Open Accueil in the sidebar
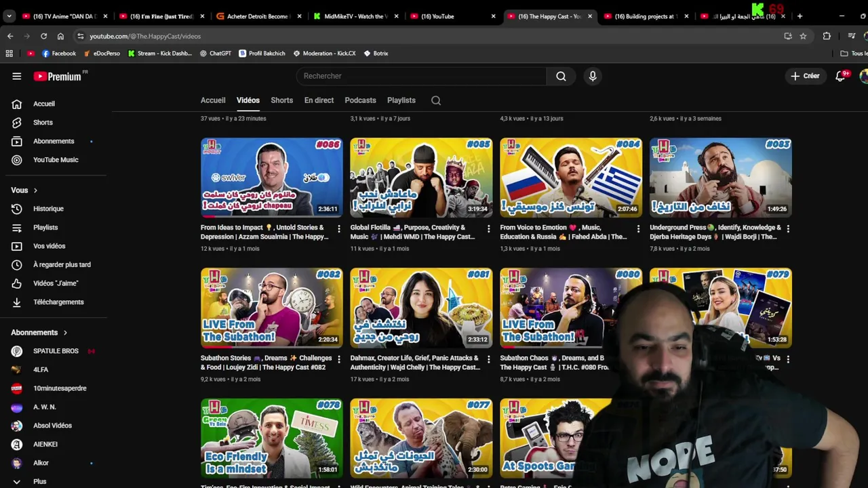This screenshot has height=488, width=868. tap(44, 104)
